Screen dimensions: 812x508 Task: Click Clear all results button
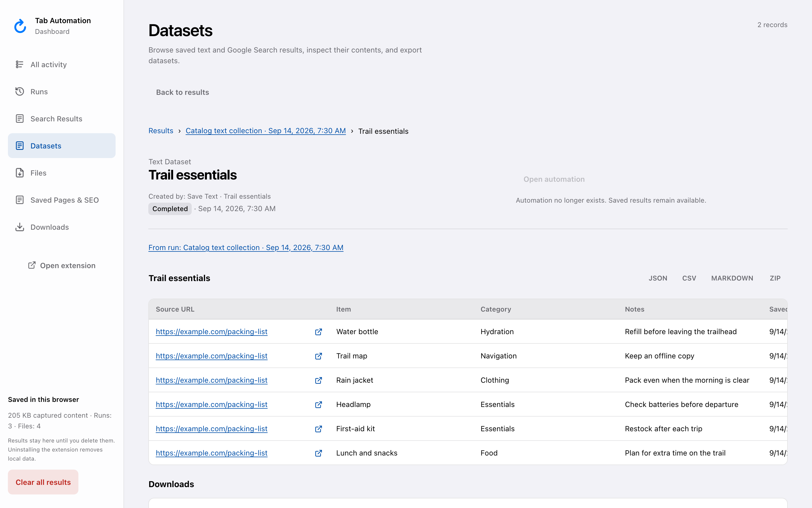tap(43, 482)
